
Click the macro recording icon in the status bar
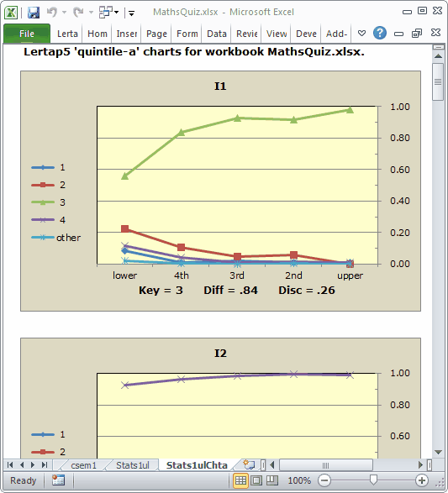pos(59,480)
